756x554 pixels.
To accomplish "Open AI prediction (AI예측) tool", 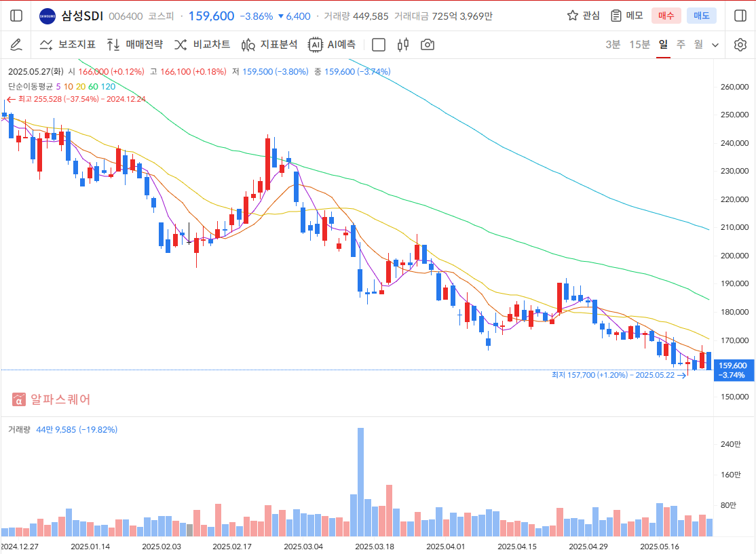I will pyautogui.click(x=333, y=45).
